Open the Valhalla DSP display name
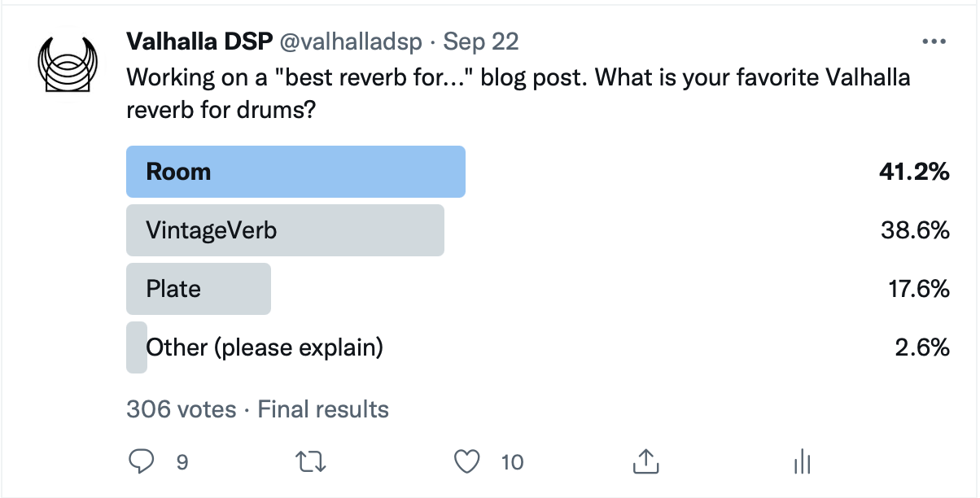Screen dimensions: 980x498 (200, 41)
